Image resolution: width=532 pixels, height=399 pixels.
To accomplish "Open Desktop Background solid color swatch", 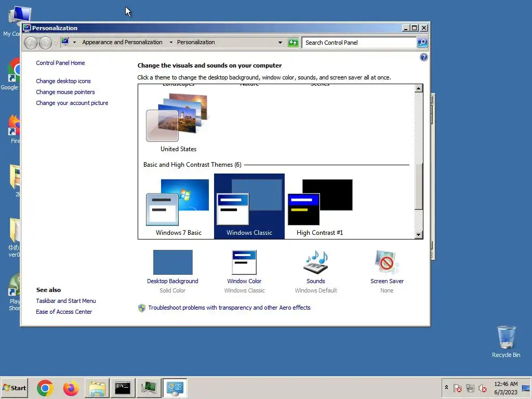I will (172, 262).
